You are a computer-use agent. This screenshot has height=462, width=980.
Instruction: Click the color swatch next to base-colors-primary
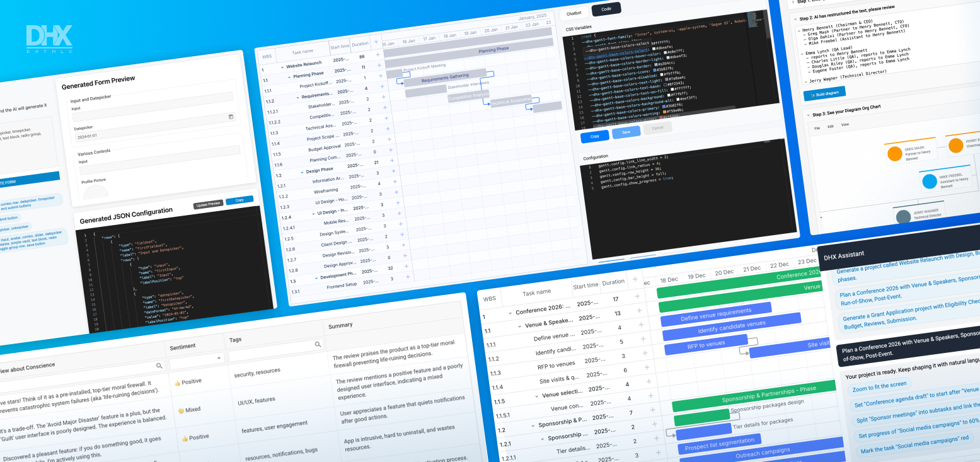pyautogui.click(x=664, y=107)
